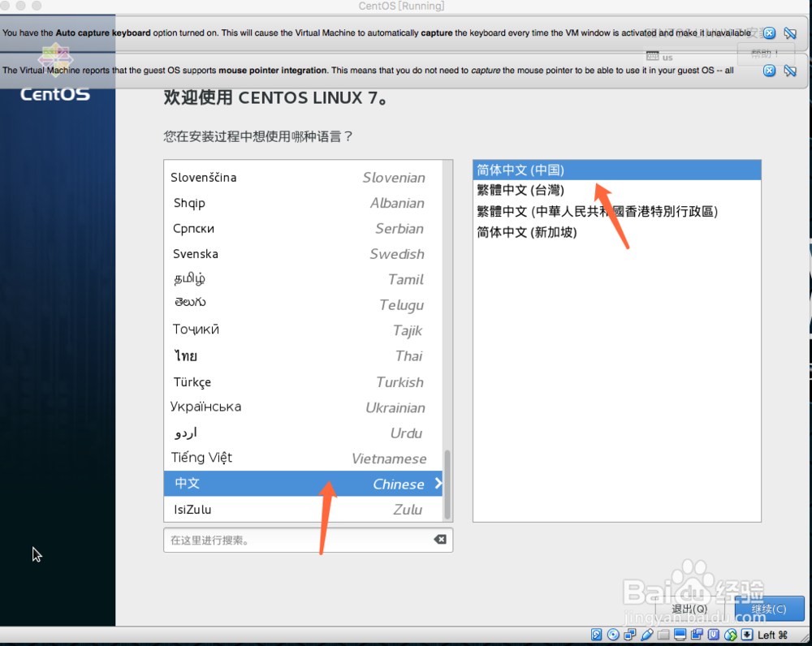Open the network adapters status icon
Image resolution: width=812 pixels, height=646 pixels.
(630, 635)
